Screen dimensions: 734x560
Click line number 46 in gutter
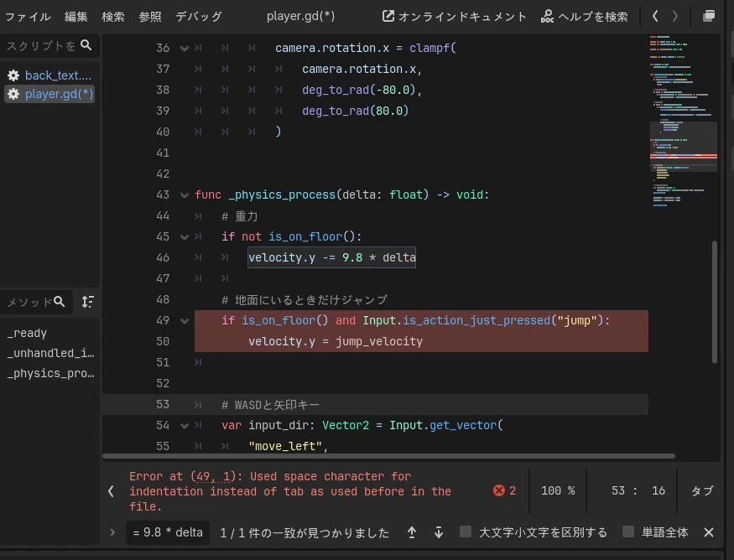click(163, 257)
